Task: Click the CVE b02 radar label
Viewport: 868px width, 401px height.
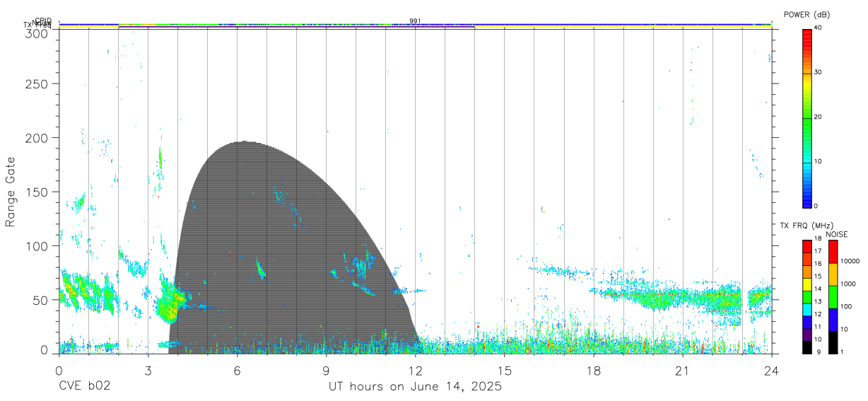Action: click(x=84, y=387)
